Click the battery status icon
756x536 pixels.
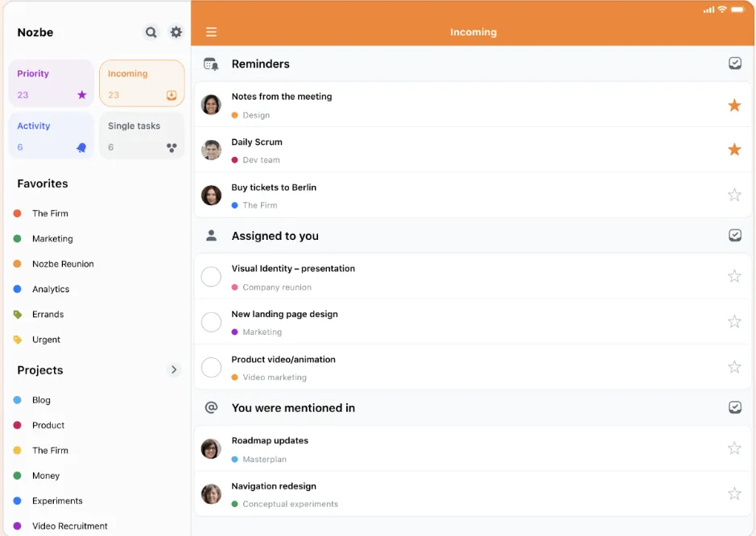coord(737,9)
